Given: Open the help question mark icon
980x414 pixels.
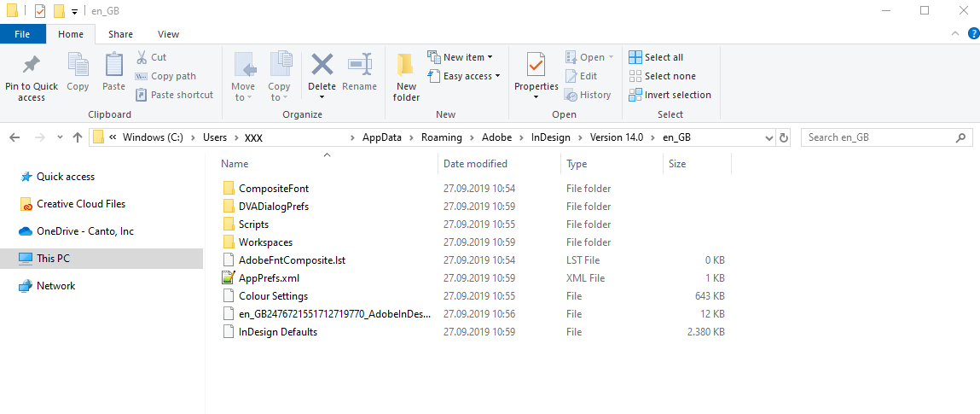Looking at the screenshot, I should [973, 33].
